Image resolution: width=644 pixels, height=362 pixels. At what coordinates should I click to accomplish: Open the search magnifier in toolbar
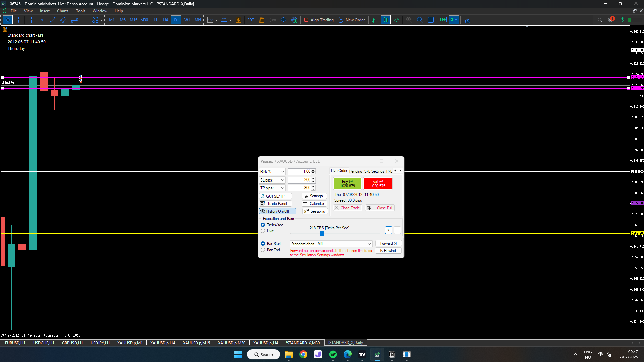point(600,20)
